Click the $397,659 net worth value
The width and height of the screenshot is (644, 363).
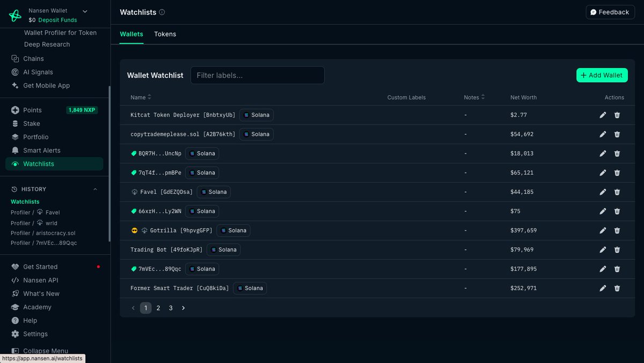pyautogui.click(x=523, y=230)
